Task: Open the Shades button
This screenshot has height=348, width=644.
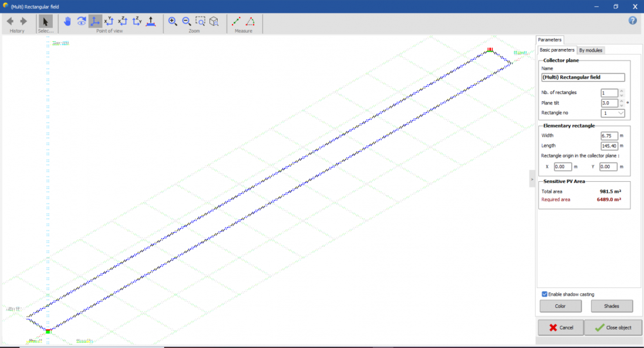Action: click(612, 306)
